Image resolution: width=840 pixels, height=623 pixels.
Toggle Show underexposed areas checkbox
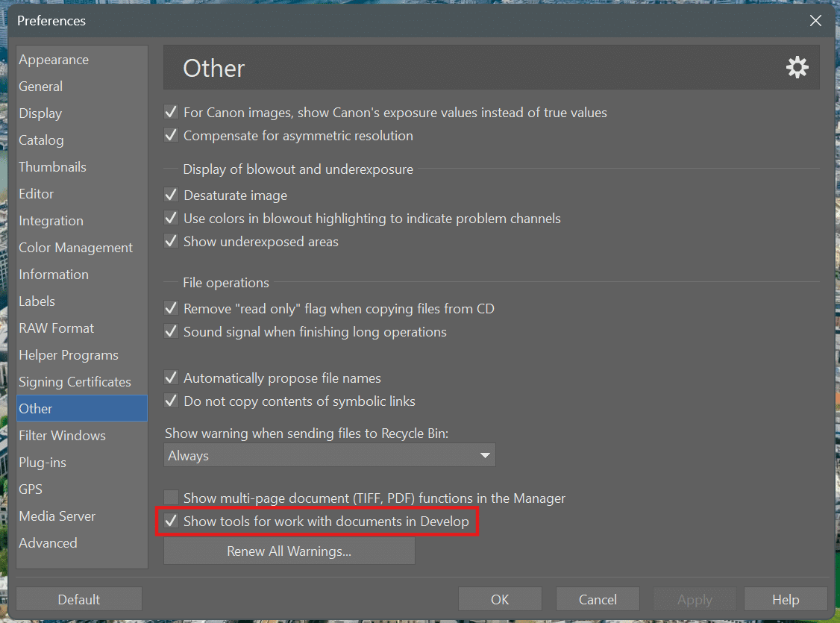coord(172,242)
